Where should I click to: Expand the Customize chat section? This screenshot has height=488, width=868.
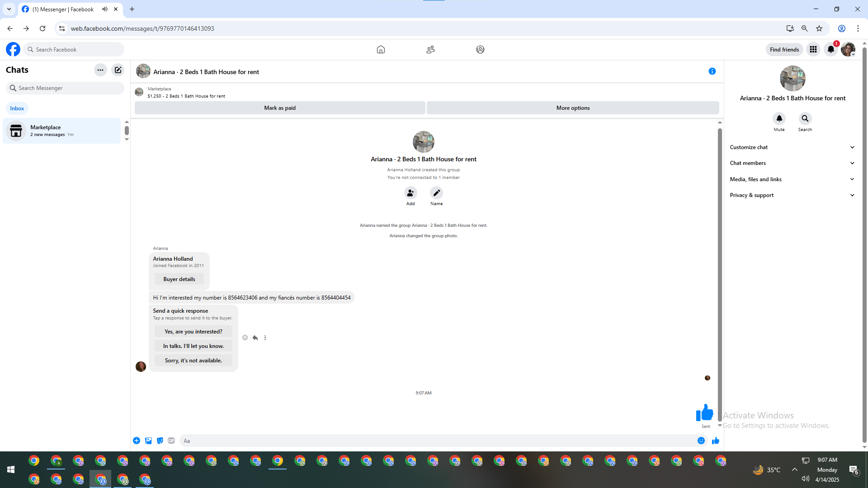point(792,147)
